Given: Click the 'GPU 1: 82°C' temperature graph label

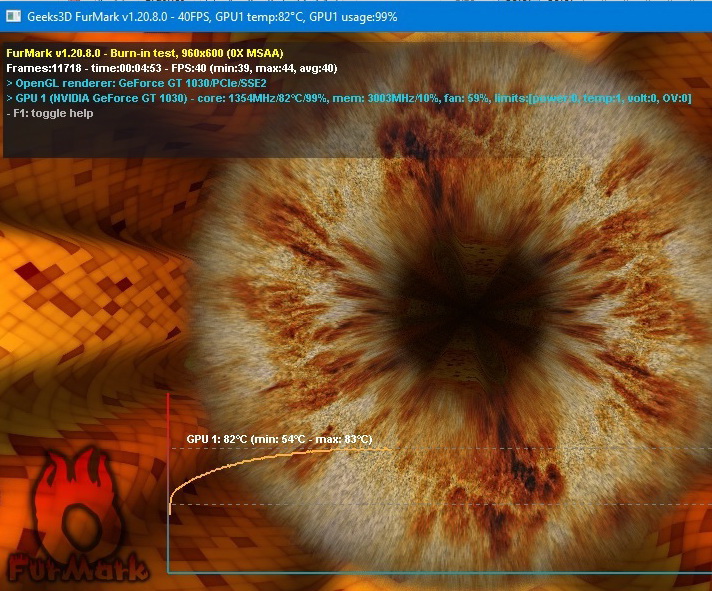Looking at the screenshot, I should [279, 439].
